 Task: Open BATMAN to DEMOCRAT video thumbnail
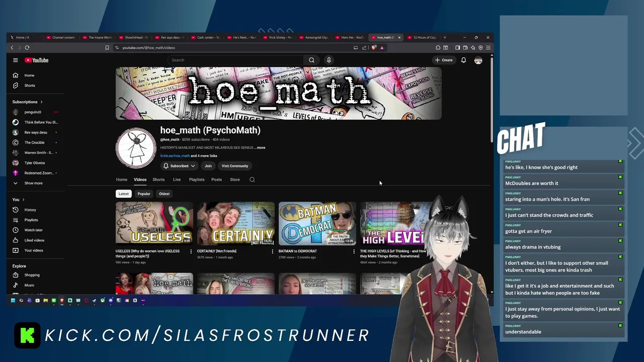click(317, 223)
